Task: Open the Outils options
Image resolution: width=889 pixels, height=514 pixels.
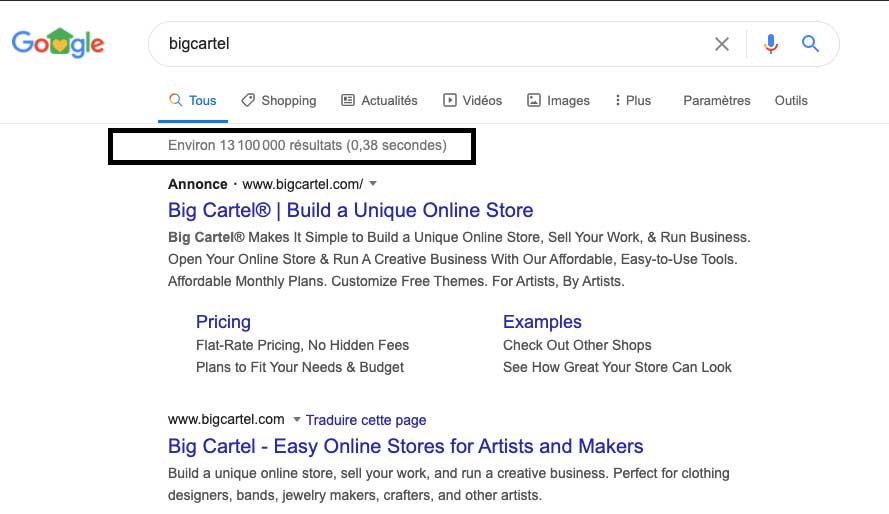Action: click(791, 101)
